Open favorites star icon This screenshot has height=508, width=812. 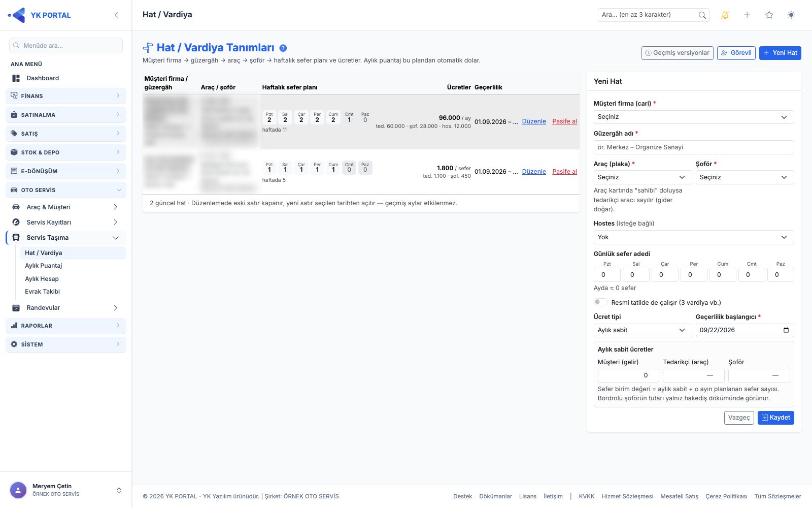(x=769, y=15)
